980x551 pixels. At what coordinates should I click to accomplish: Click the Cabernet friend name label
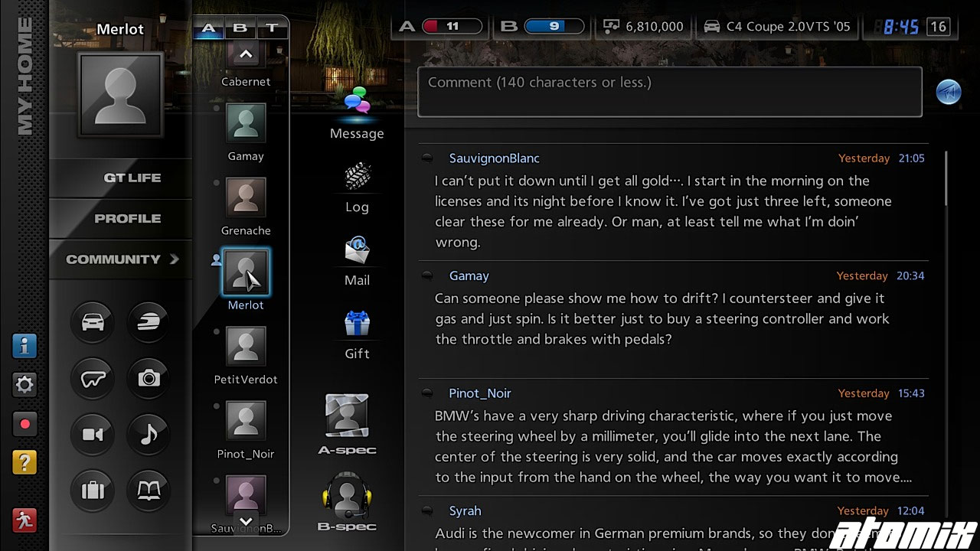point(246,82)
